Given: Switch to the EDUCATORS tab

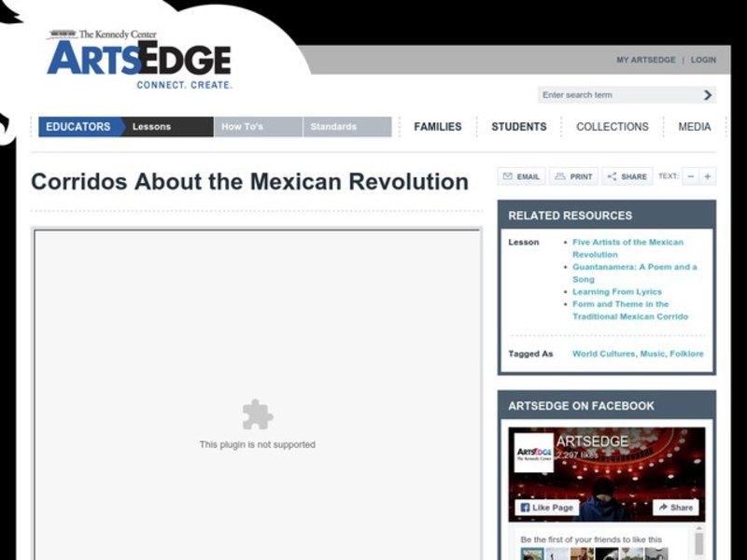Looking at the screenshot, I should coord(79,126).
